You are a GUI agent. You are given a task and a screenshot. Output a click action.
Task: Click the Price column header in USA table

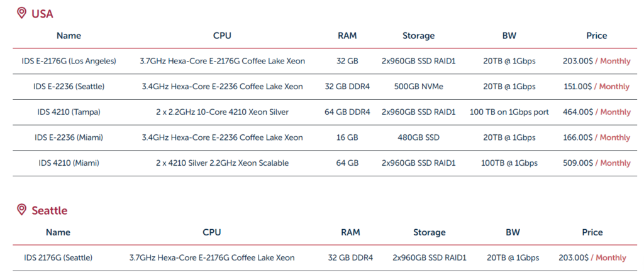(596, 36)
